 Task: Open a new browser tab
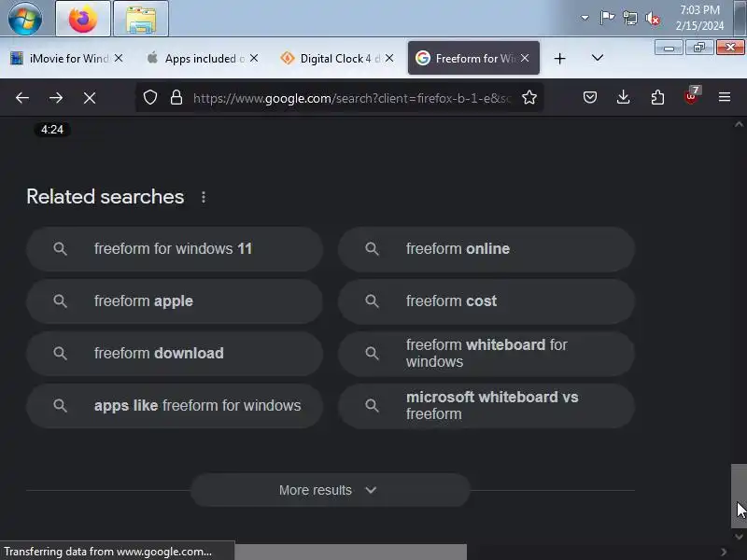559,59
